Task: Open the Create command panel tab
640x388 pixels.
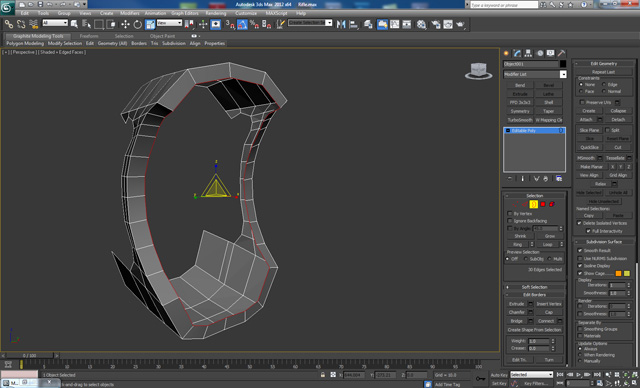Action: coord(506,53)
